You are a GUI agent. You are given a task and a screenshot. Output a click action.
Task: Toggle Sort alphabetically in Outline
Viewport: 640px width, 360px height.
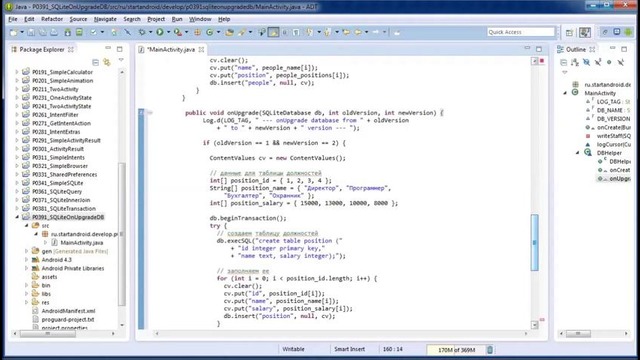pos(575,62)
